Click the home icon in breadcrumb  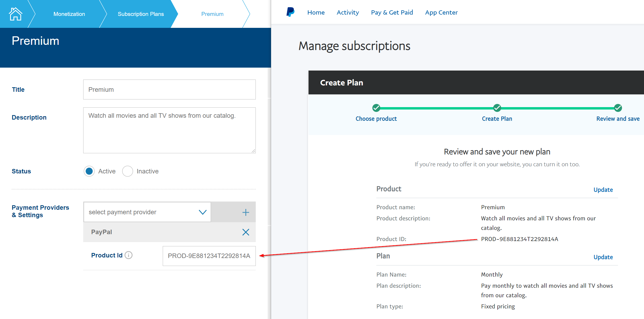pos(15,14)
